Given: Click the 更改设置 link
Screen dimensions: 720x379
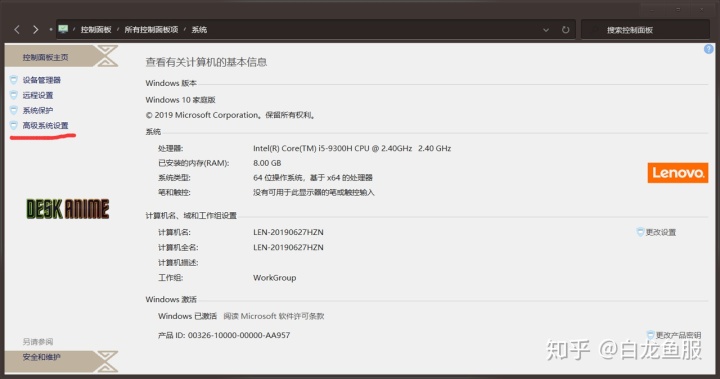Looking at the screenshot, I should point(661,232).
